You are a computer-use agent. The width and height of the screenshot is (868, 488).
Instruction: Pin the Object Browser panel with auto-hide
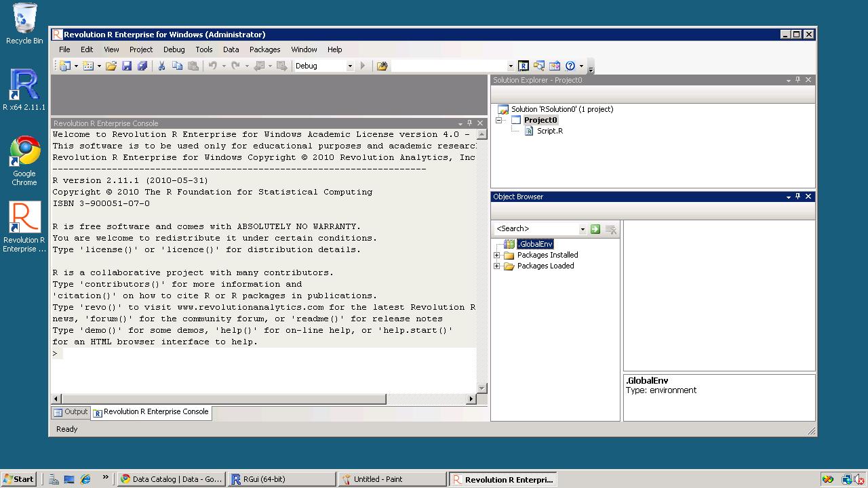pos(798,197)
